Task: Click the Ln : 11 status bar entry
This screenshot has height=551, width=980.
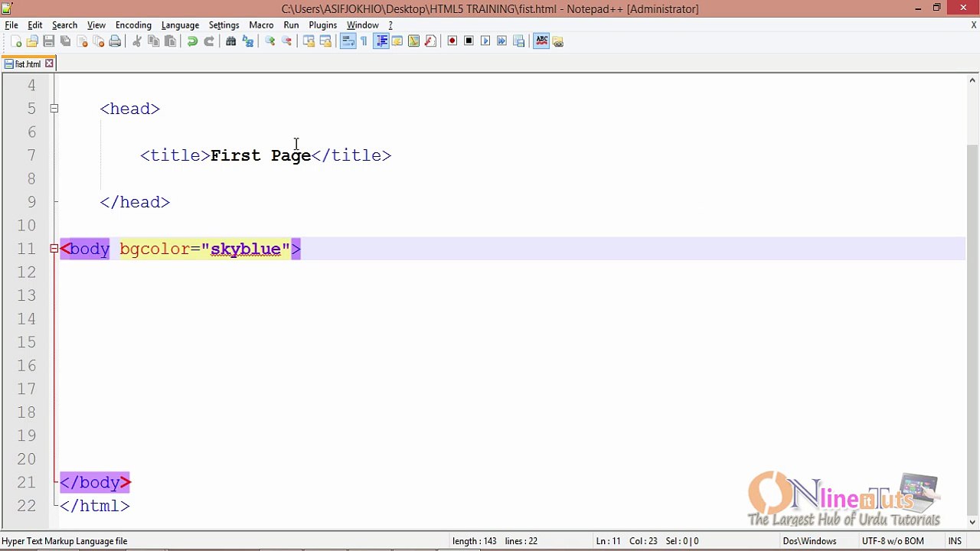Action: pos(608,541)
